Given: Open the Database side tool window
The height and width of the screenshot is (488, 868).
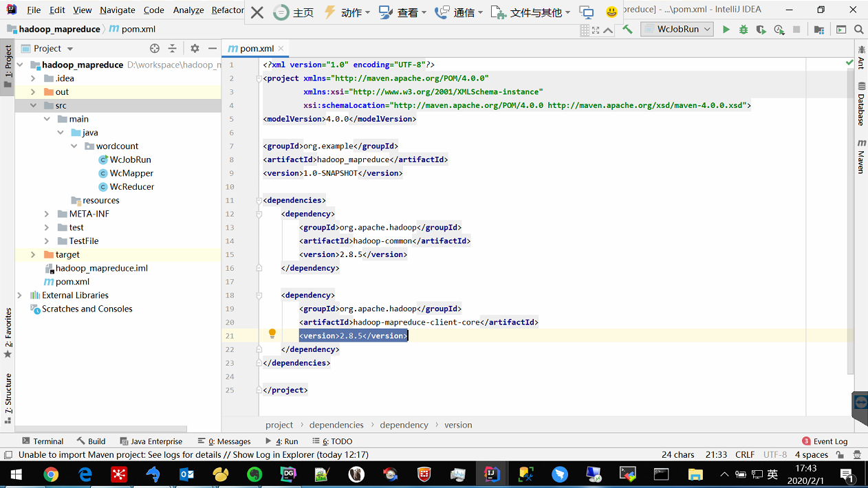Looking at the screenshot, I should tap(861, 104).
